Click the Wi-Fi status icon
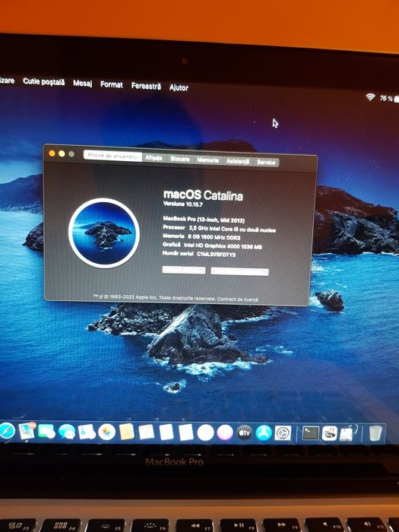Image resolution: width=399 pixels, height=532 pixels. tap(370, 97)
